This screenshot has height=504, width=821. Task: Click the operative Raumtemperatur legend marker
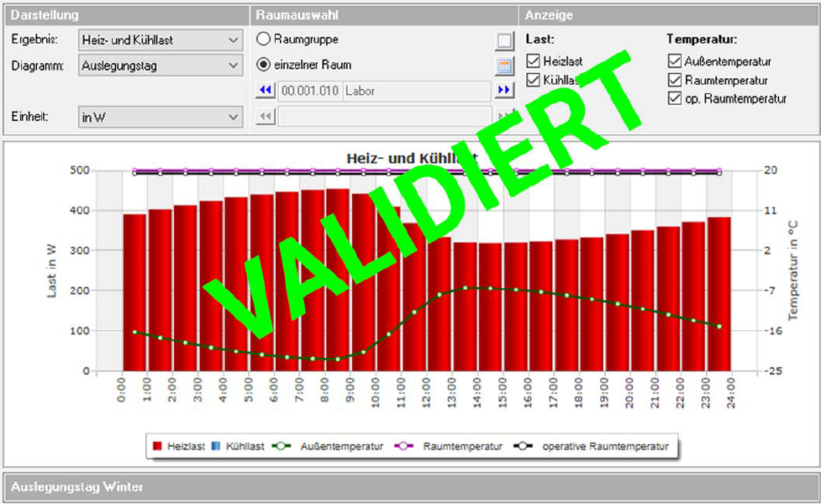click(523, 446)
